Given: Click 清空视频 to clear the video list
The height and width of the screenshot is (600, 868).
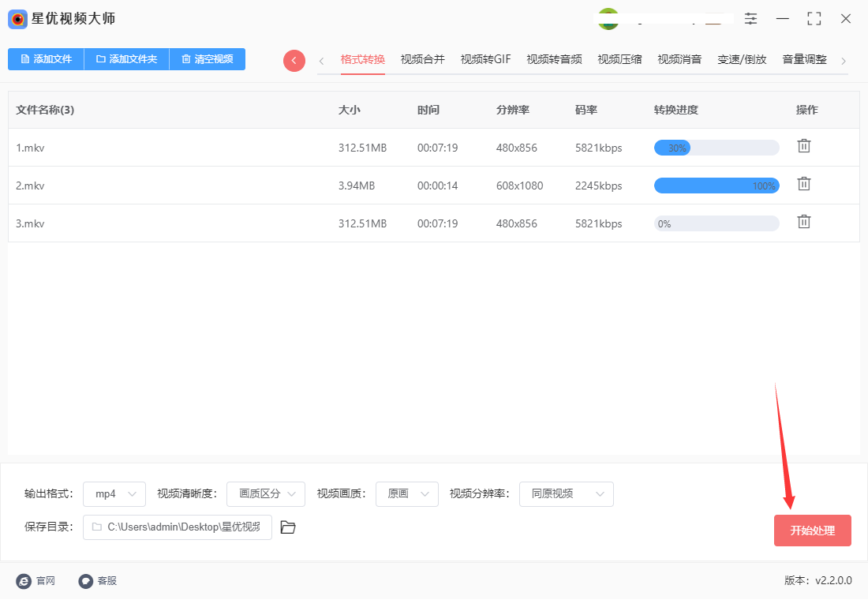Looking at the screenshot, I should (207, 58).
